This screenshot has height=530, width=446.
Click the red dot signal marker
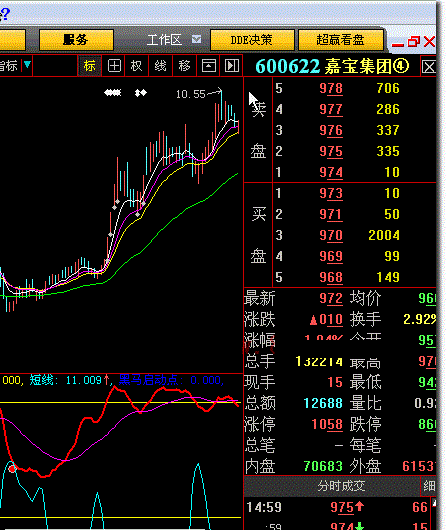12,469
